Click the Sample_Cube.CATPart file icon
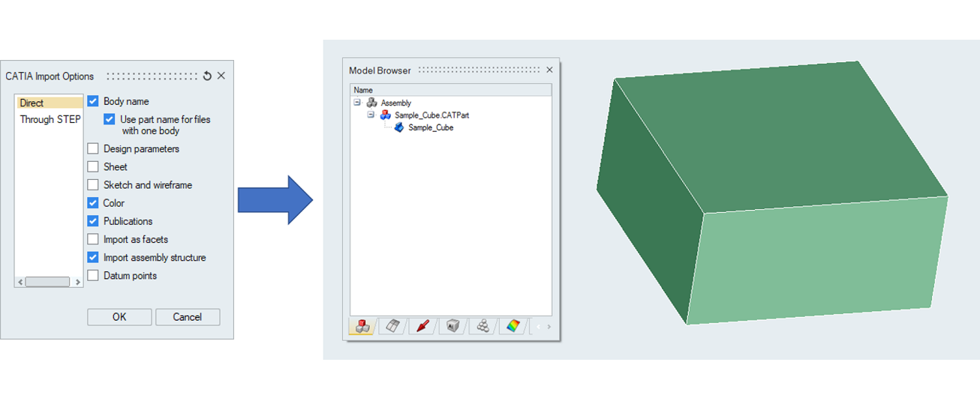The height and width of the screenshot is (407, 980). coord(386,115)
